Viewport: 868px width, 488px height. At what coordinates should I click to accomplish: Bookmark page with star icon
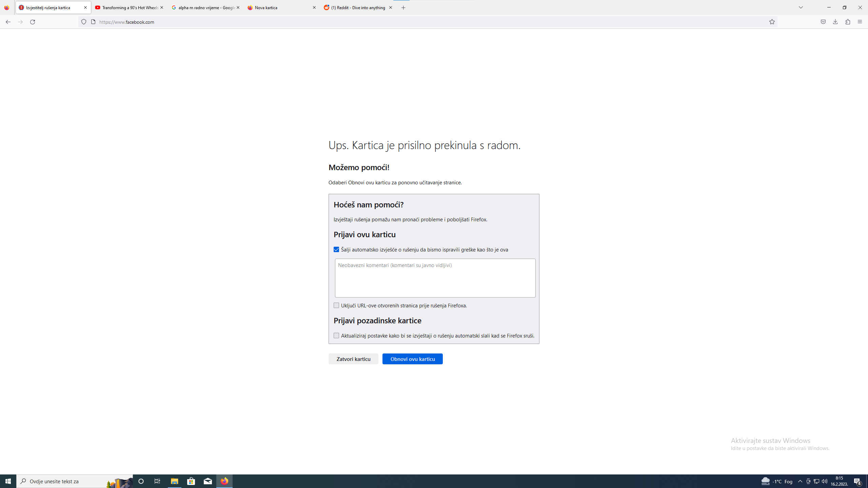coord(772,22)
